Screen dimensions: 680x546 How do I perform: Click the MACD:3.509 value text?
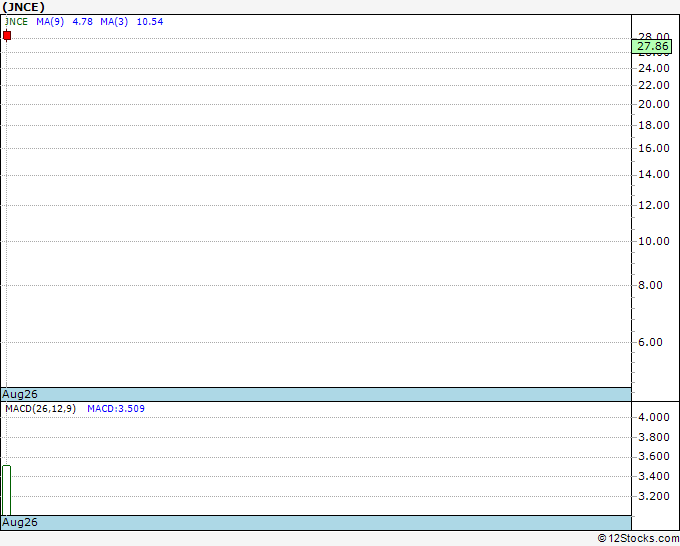[x=116, y=409]
